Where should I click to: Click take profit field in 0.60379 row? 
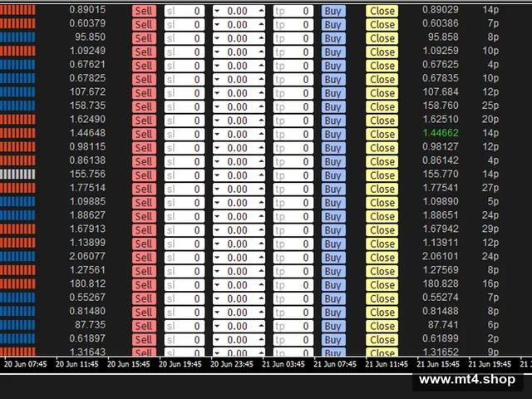(x=293, y=25)
